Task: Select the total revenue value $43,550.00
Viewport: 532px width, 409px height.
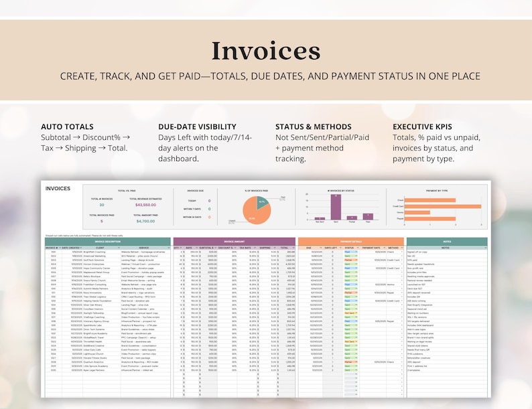Action: pyautogui.click(x=145, y=205)
